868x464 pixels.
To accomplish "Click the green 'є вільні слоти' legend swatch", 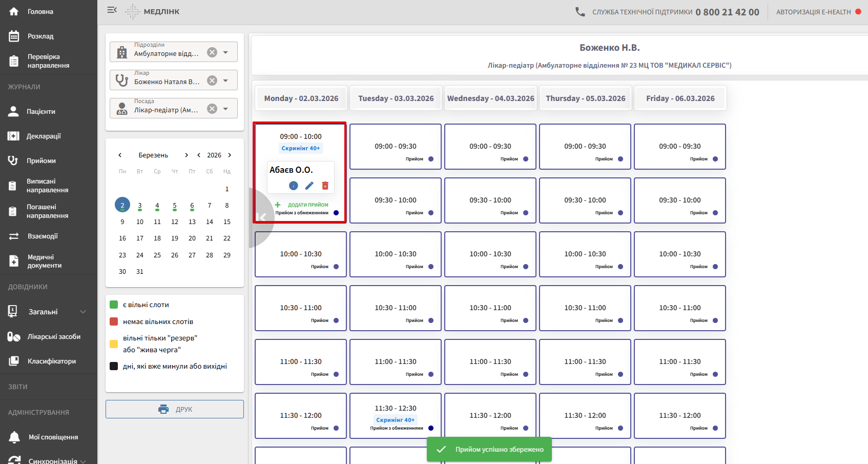I will click(x=114, y=305).
